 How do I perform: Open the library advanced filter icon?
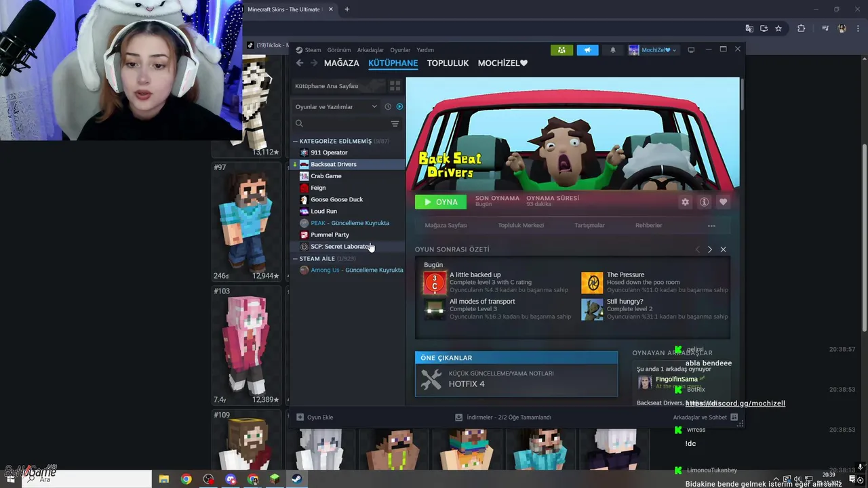coord(395,123)
